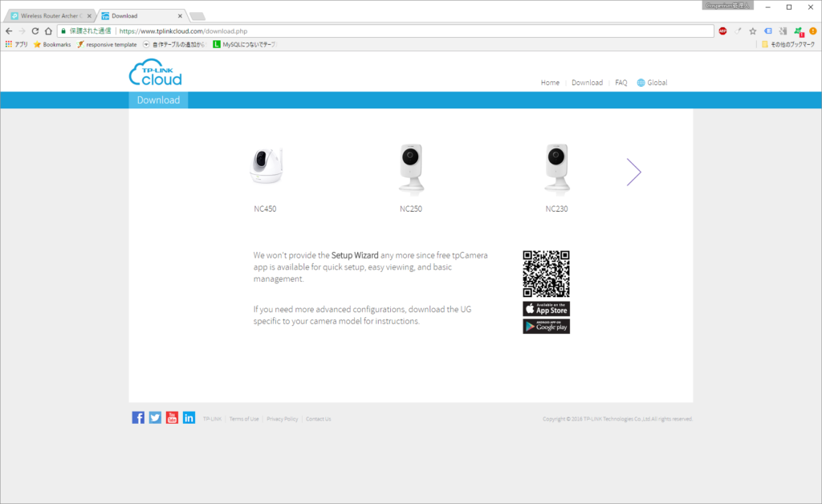Viewport: 822px width, 504px height.
Task: Open the Google Play download badge
Action: pyautogui.click(x=546, y=327)
